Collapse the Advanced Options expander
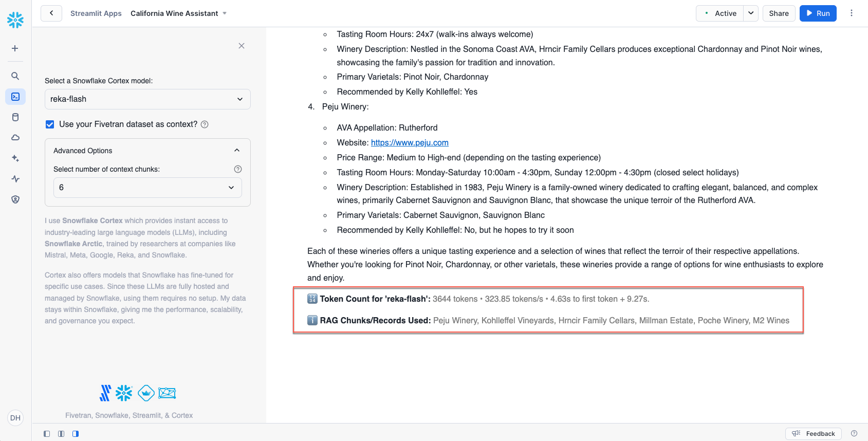 pos(147,151)
